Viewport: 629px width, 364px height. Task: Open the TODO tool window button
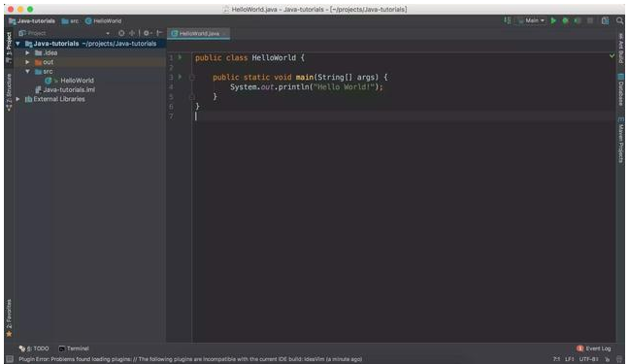(34, 348)
